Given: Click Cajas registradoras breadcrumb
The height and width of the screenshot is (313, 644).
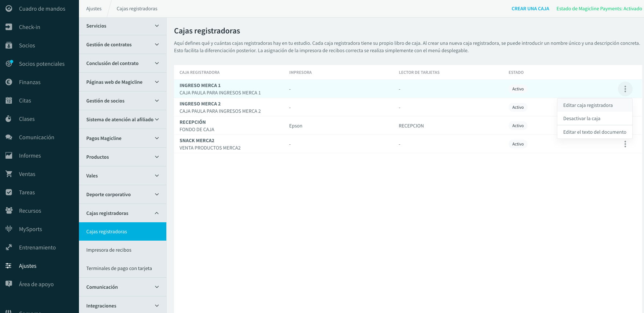Looking at the screenshot, I should pyautogui.click(x=137, y=8).
